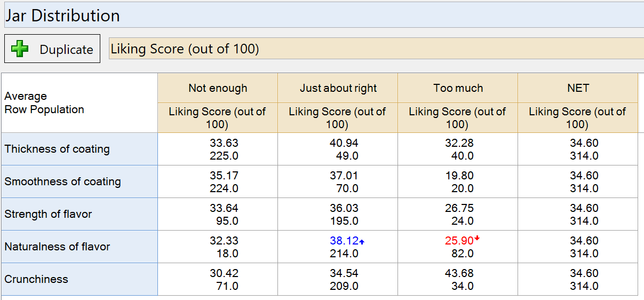This screenshot has width=644, height=300.
Task: Select the Liking Score (out of 100) field
Action: click(x=376, y=49)
